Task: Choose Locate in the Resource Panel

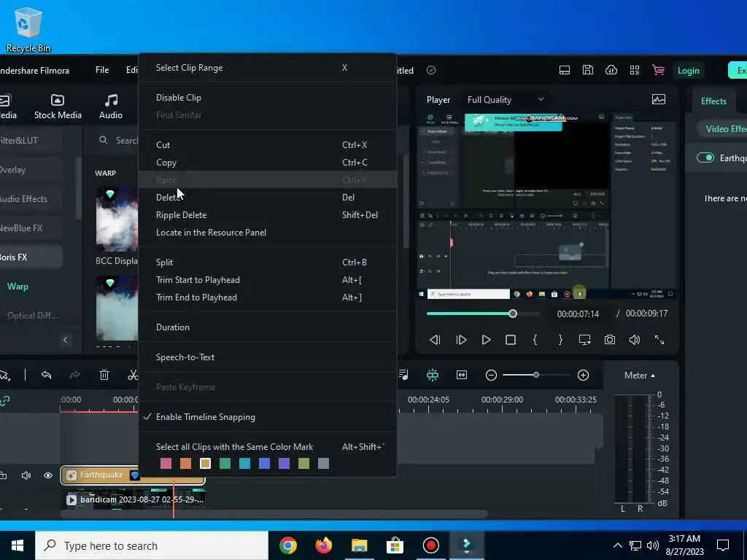Action: click(268, 233)
